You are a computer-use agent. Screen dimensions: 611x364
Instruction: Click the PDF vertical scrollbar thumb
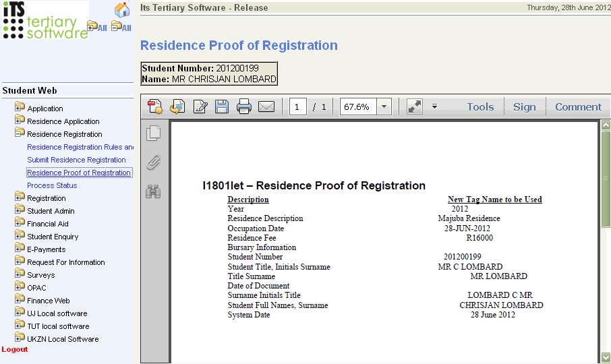coord(606,179)
